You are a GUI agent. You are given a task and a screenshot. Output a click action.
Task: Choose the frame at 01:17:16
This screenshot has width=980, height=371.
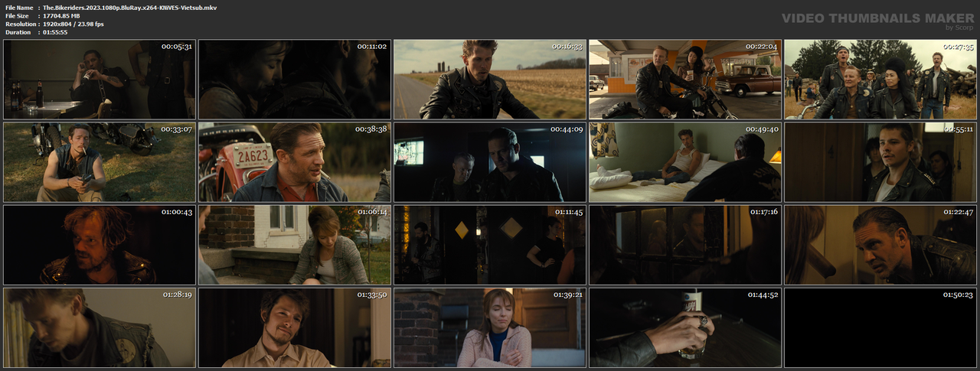click(x=685, y=245)
